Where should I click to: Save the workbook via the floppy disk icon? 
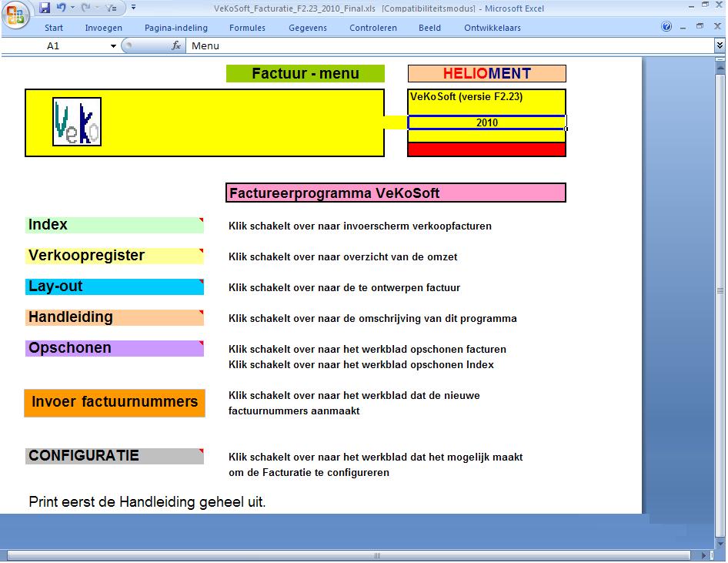point(45,8)
